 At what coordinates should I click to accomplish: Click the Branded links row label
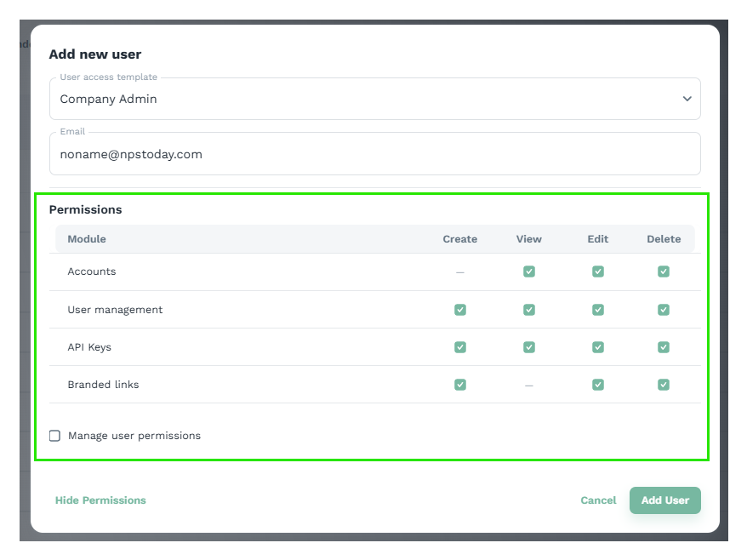pyautogui.click(x=103, y=385)
